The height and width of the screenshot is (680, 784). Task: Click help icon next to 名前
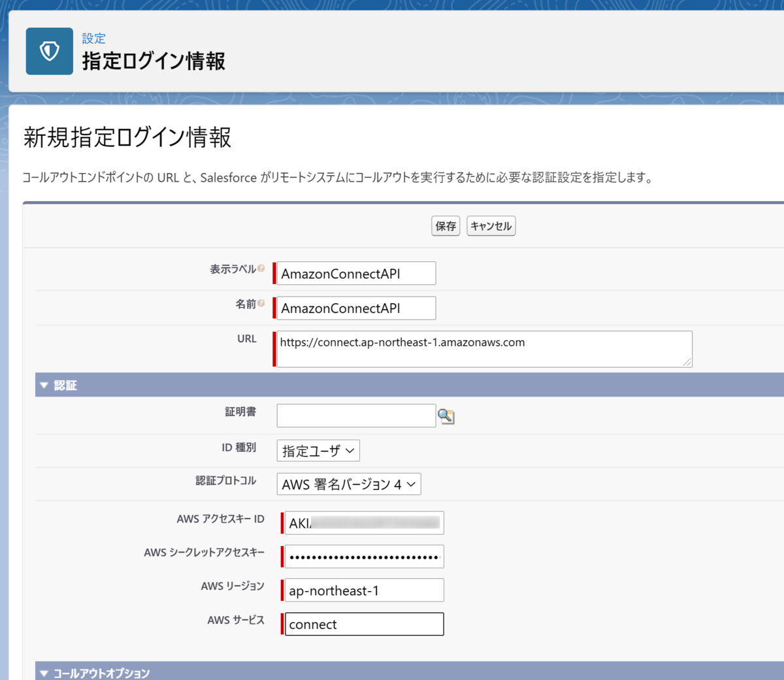tap(261, 303)
